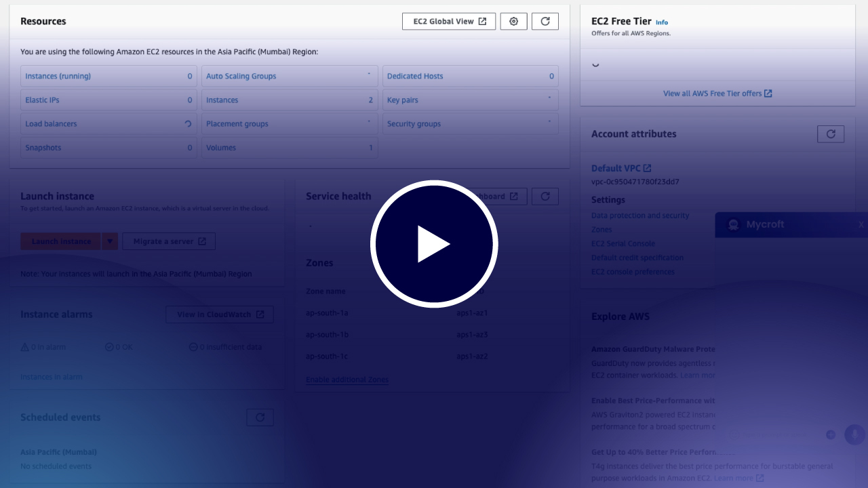The height and width of the screenshot is (488, 868).
Task: Refresh Scheduled events panel
Action: pos(260,418)
